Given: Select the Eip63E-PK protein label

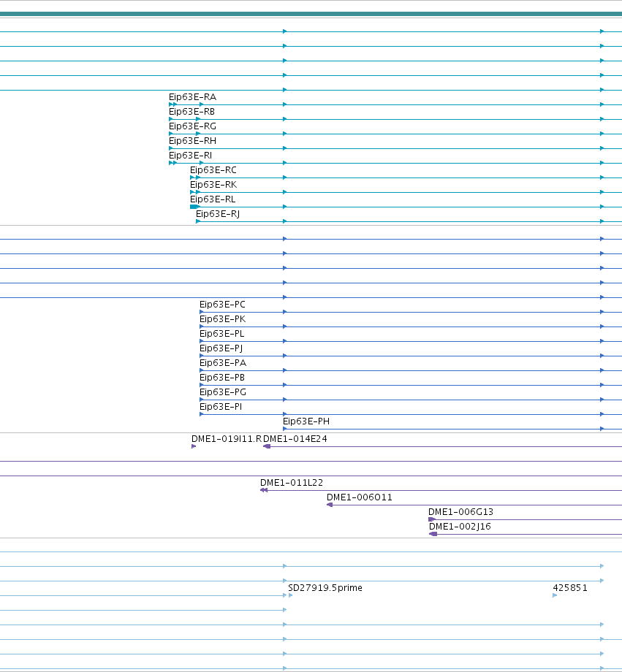Looking at the screenshot, I should [x=223, y=319].
